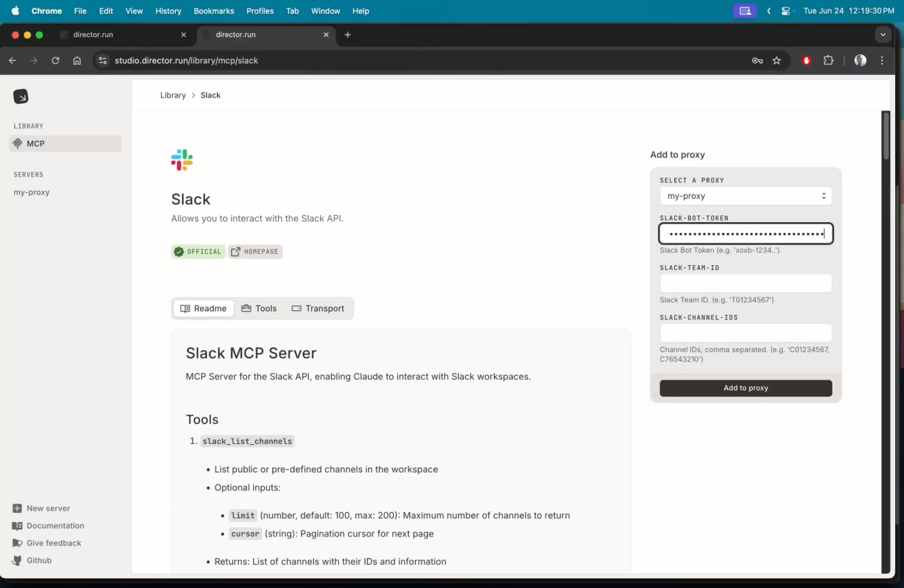
Task: Open the Github link
Action: (39, 560)
